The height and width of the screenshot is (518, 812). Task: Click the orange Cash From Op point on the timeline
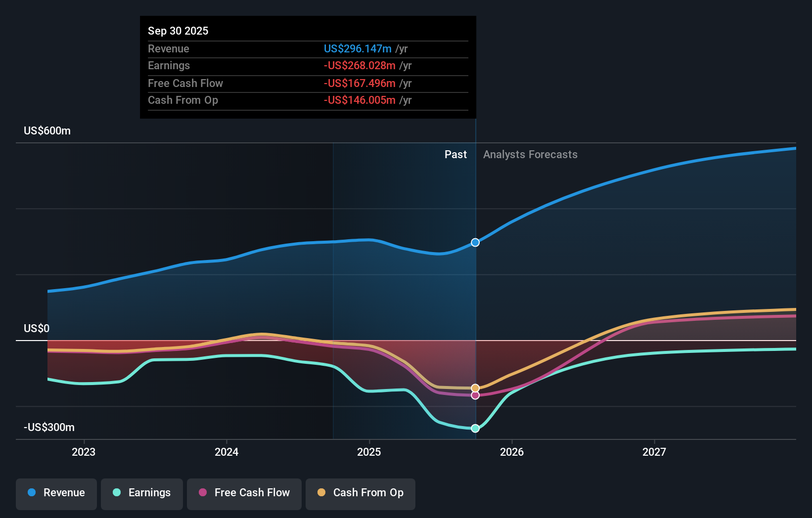tap(475, 388)
